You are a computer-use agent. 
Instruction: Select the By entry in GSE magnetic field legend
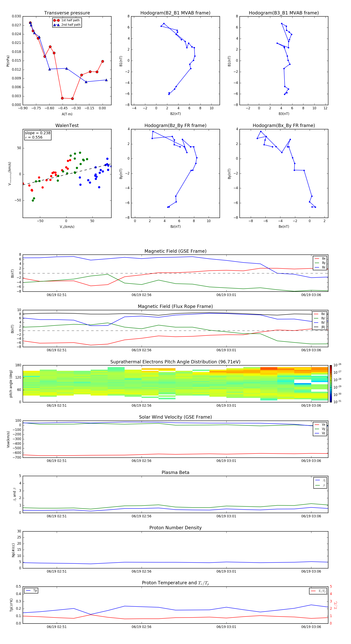320,263
